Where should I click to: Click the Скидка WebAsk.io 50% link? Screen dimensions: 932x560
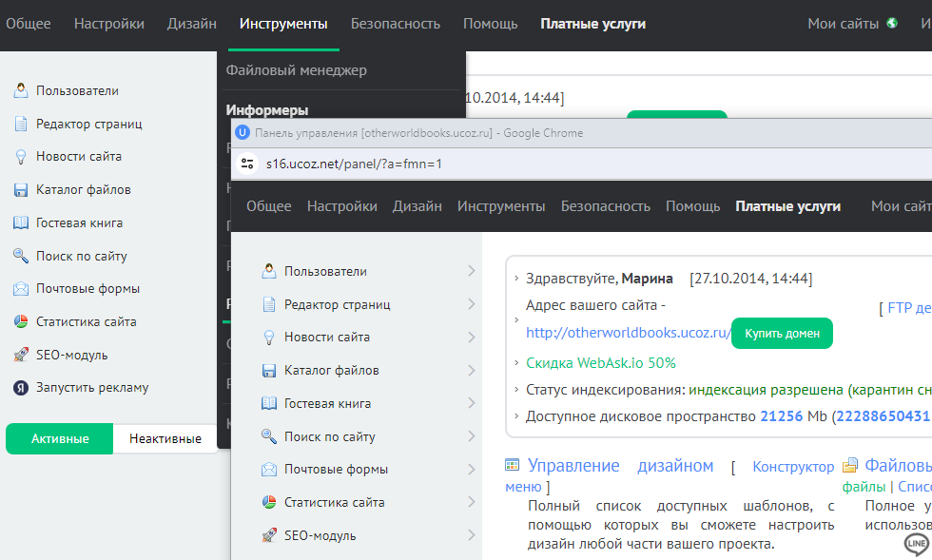click(x=601, y=362)
